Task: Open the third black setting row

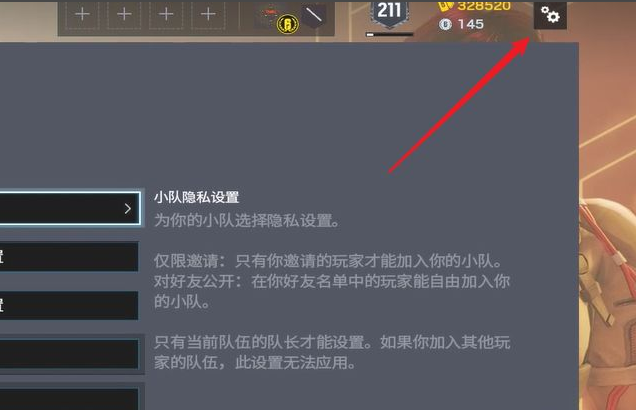Action: coord(69,305)
